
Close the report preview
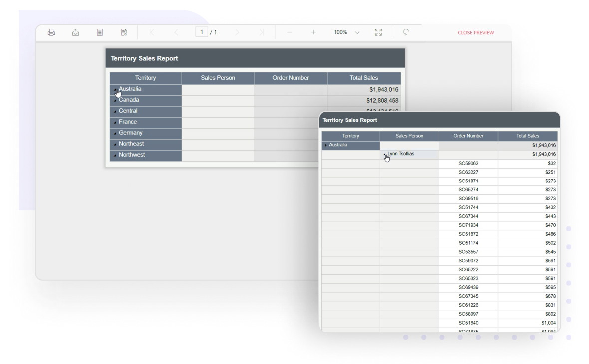476,32
